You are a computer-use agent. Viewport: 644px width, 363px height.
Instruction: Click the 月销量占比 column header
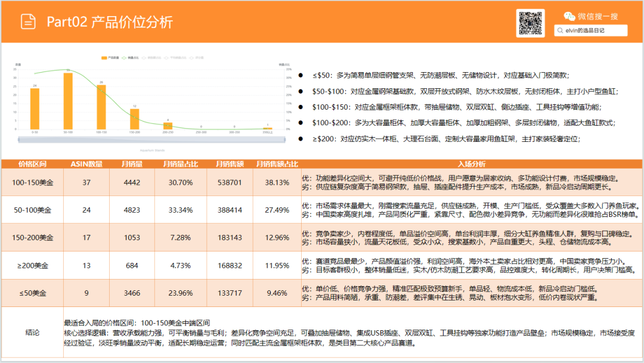(180, 164)
